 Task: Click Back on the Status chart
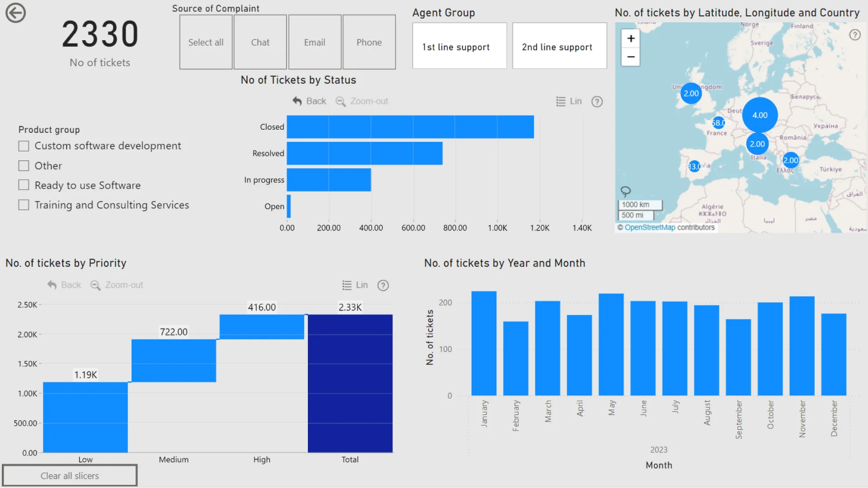click(309, 101)
